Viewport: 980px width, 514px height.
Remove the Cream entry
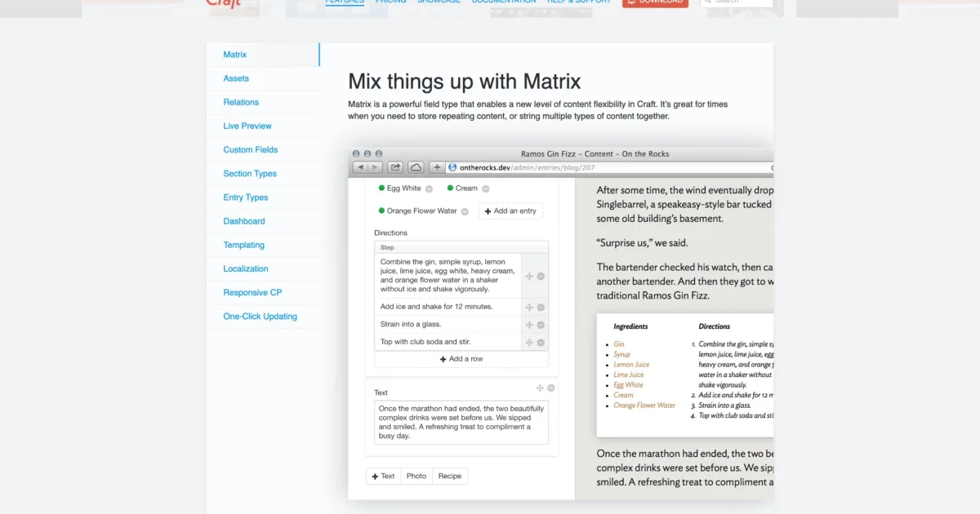485,188
